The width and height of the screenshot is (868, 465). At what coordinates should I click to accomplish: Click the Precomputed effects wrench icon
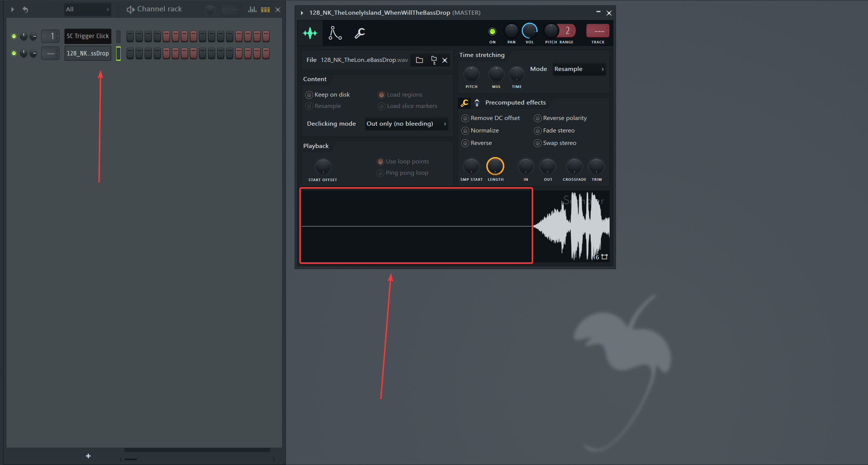(x=464, y=102)
